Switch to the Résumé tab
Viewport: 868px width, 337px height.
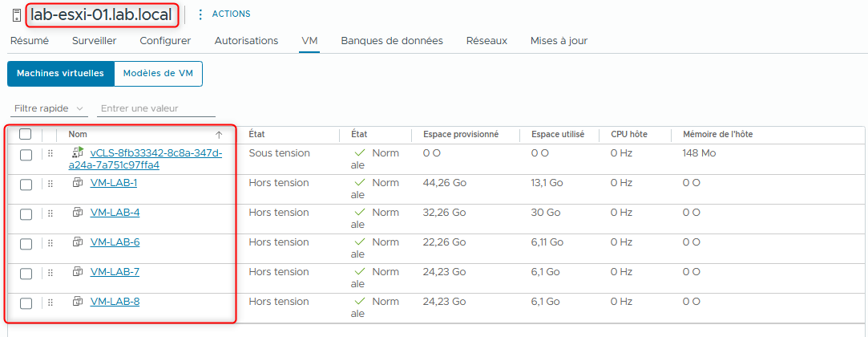[x=30, y=40]
